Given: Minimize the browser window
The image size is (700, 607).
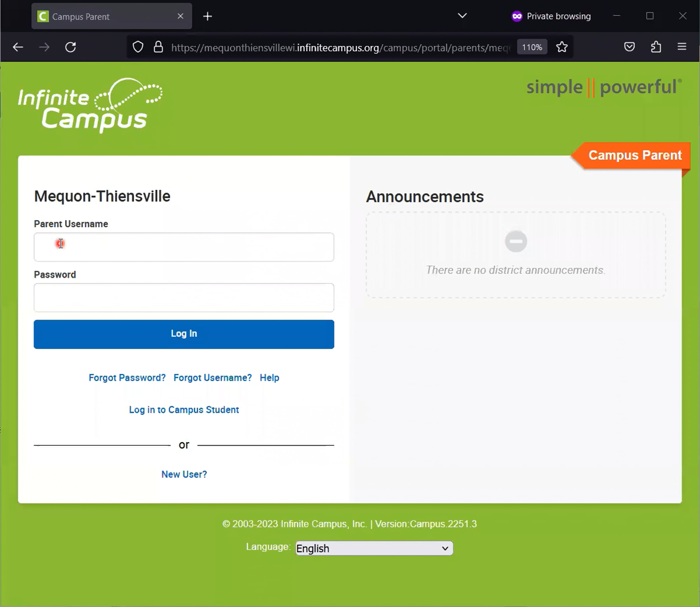Looking at the screenshot, I should (616, 16).
